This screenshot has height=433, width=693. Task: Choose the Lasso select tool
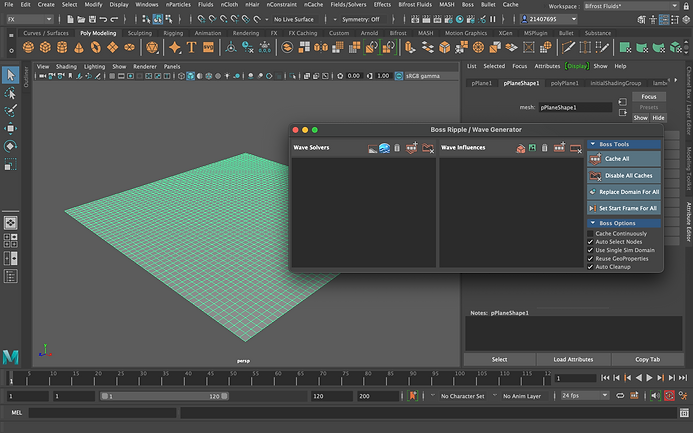[x=10, y=93]
